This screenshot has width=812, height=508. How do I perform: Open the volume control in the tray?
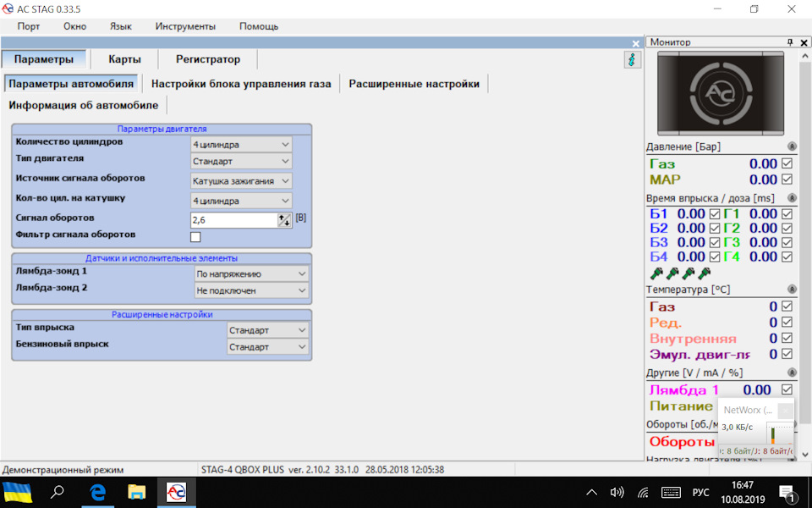(617, 493)
